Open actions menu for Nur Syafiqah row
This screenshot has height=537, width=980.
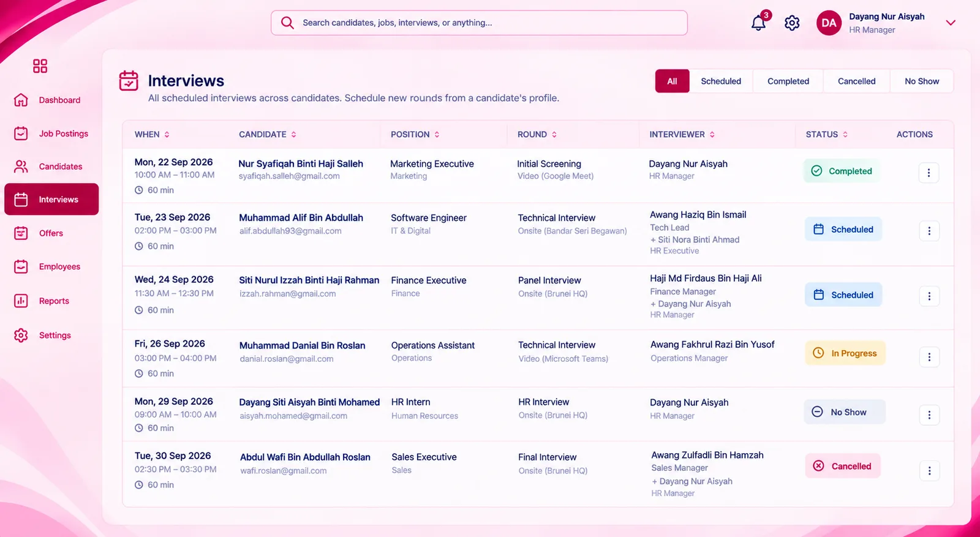(x=929, y=173)
